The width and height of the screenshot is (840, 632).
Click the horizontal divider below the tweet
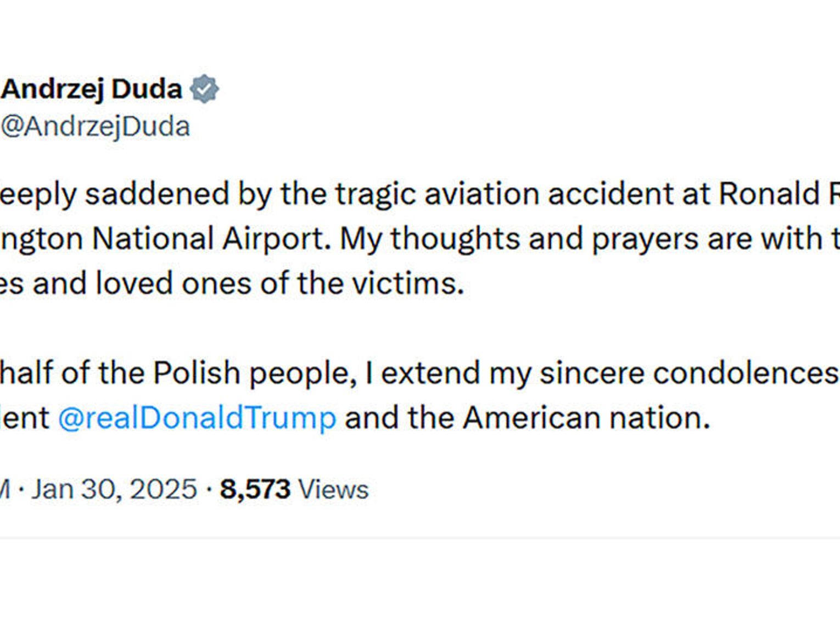[x=420, y=538]
